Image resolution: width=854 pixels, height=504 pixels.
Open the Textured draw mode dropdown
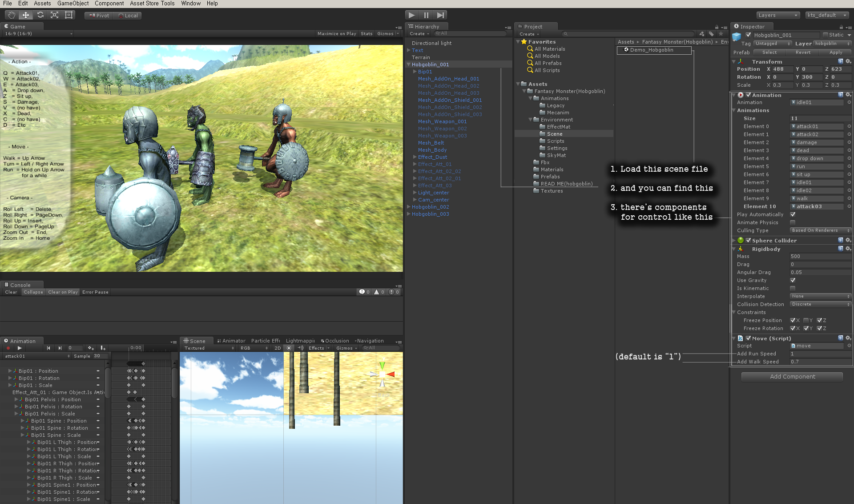209,348
